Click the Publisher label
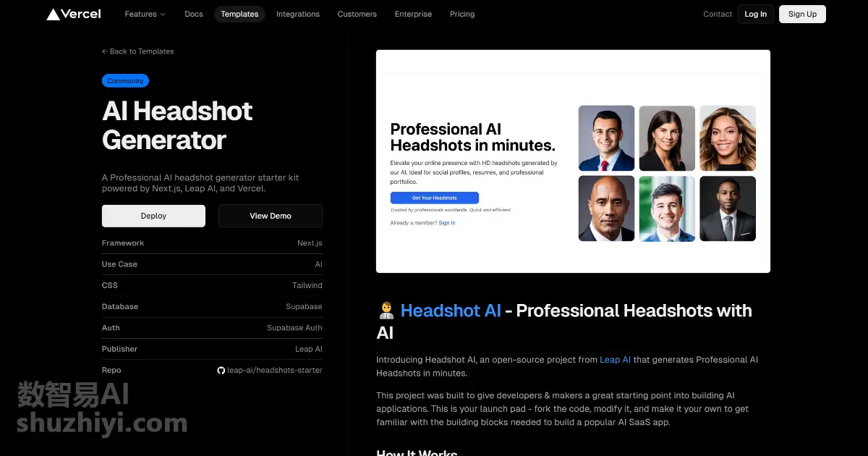 119,349
